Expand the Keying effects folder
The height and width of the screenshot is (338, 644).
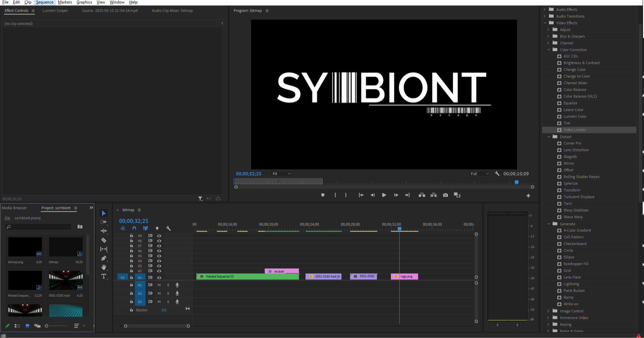coord(548,324)
